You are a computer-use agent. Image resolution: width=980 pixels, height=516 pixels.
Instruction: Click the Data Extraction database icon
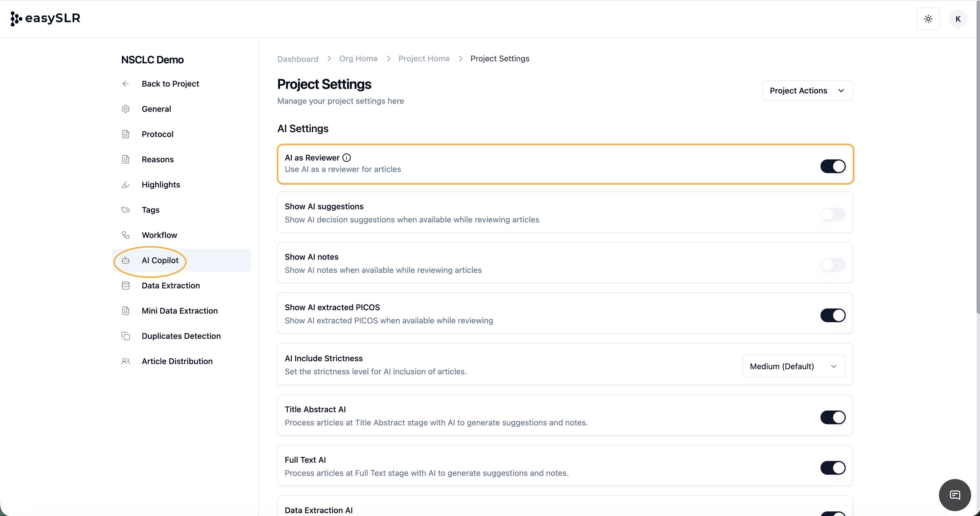[x=126, y=286]
